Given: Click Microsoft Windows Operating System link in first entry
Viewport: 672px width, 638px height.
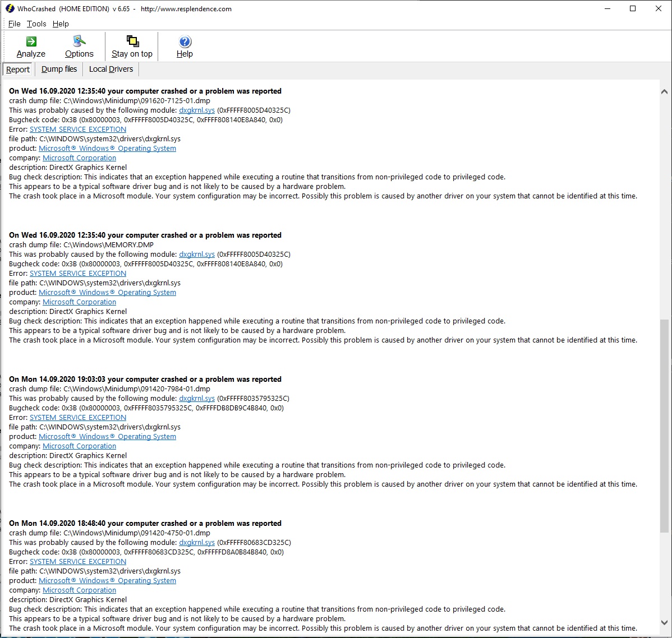Looking at the screenshot, I should [107, 148].
